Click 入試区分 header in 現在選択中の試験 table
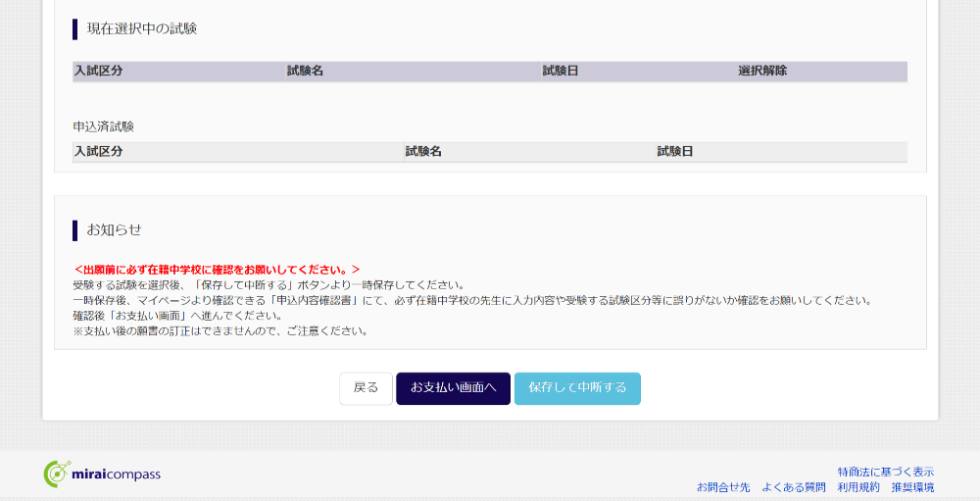The height and width of the screenshot is (501, 980). click(98, 72)
